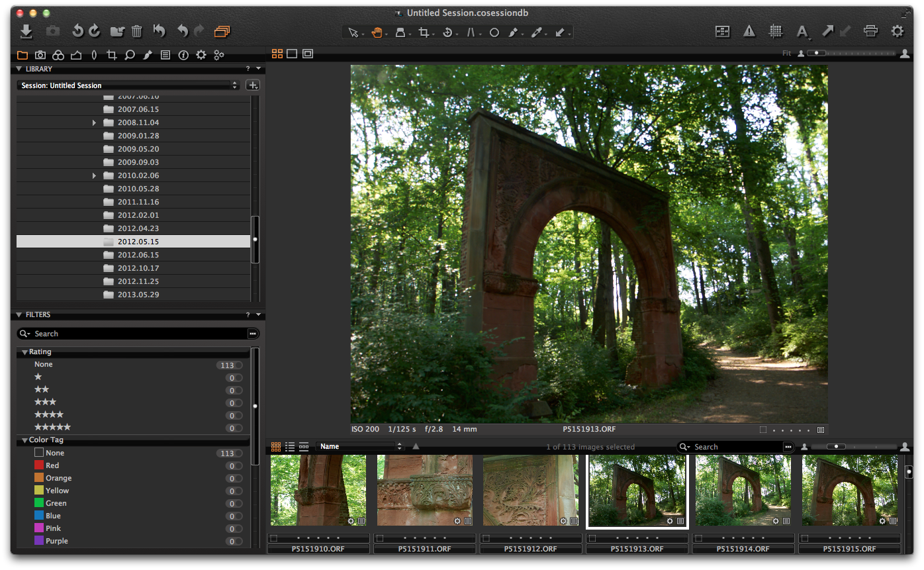The width and height of the screenshot is (924, 570).
Task: Activate the Pan hand cursor tool
Action: coord(377,32)
